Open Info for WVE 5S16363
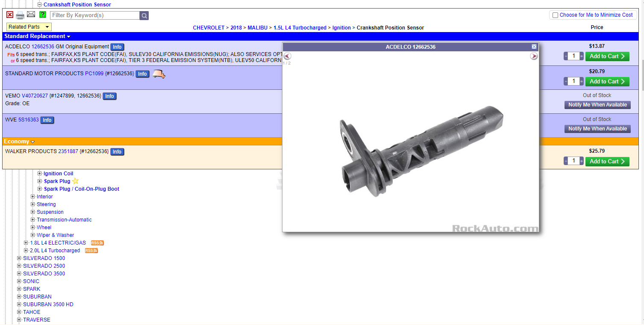 (47, 120)
